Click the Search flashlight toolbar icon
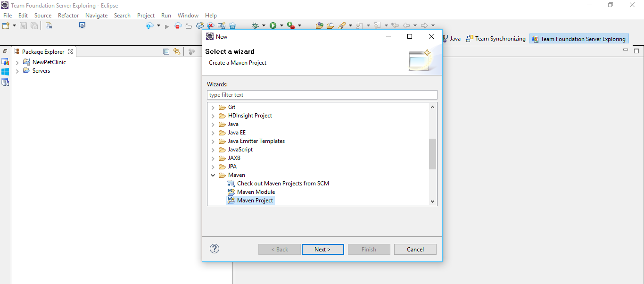This screenshot has height=284, width=644. (x=342, y=25)
